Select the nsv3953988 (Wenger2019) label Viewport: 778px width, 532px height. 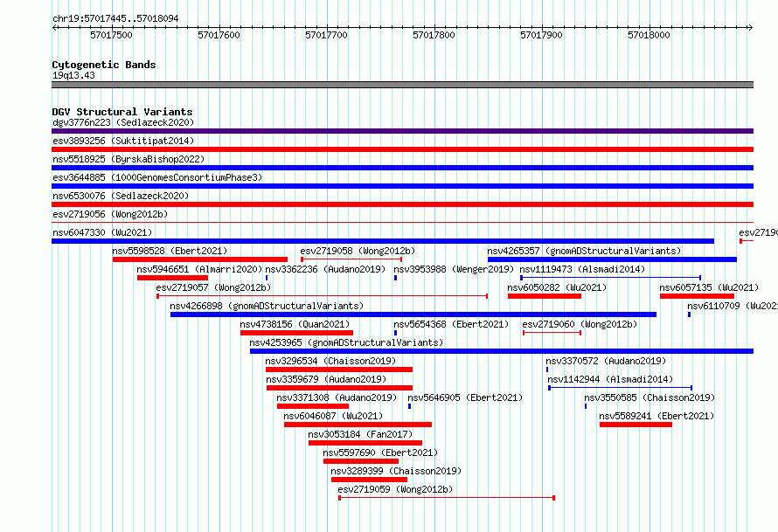click(454, 269)
